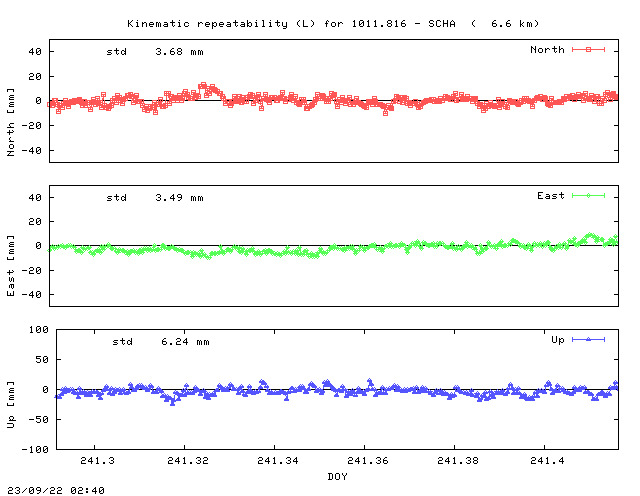Click the 'std 3.49 mm' value
The height and width of the screenshot is (496, 640).
pyautogui.click(x=155, y=198)
